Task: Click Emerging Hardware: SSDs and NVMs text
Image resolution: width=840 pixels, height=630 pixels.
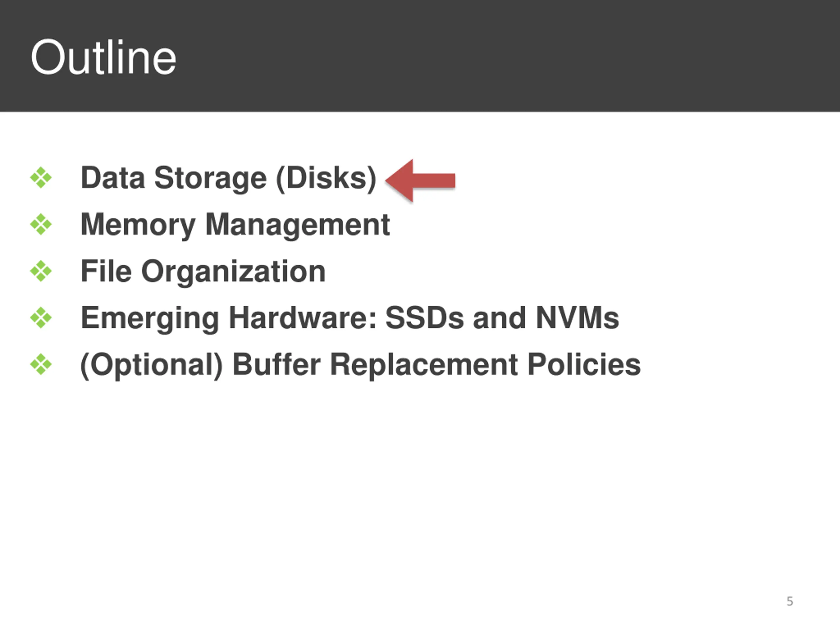Action: pyautogui.click(x=350, y=319)
